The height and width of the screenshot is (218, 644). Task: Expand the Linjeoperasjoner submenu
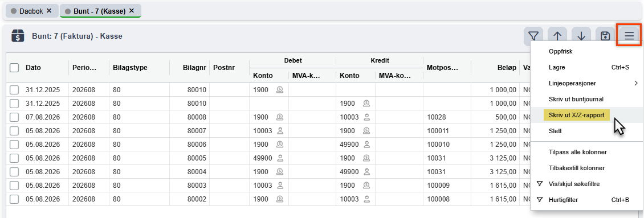[x=586, y=83]
